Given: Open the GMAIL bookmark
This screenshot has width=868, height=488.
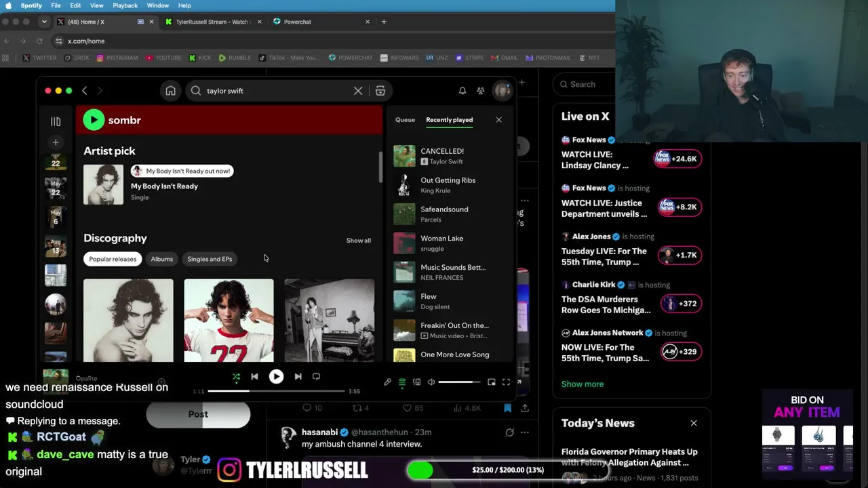Looking at the screenshot, I should coord(504,58).
